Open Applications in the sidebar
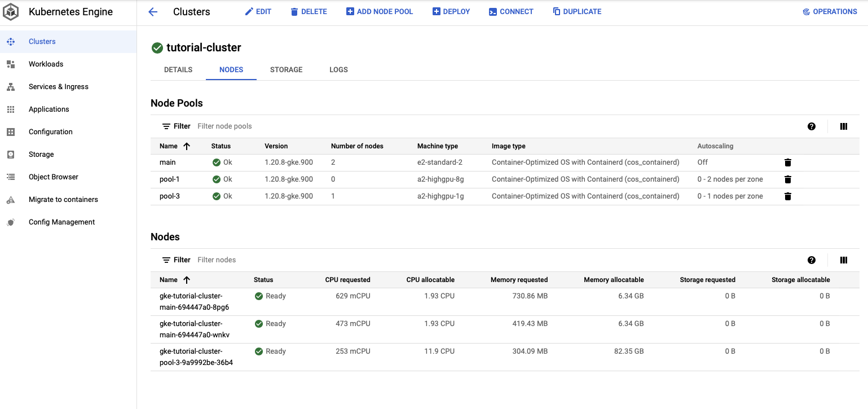 [49, 109]
